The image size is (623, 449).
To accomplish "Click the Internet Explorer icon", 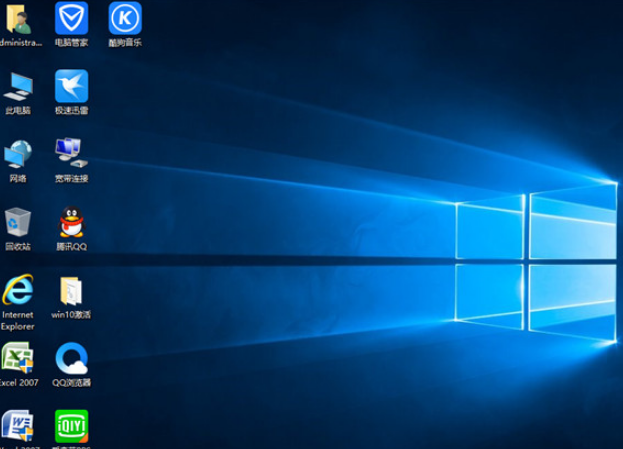I will coord(18,289).
